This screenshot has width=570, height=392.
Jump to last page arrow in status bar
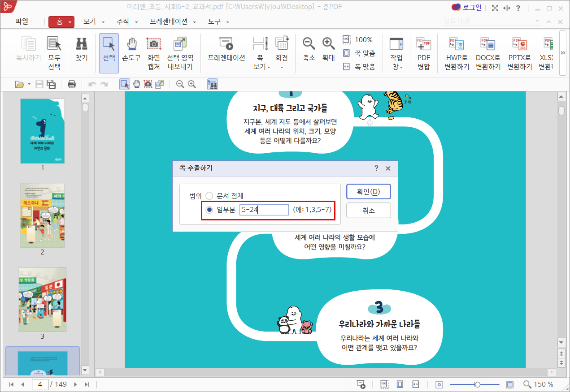87,384
